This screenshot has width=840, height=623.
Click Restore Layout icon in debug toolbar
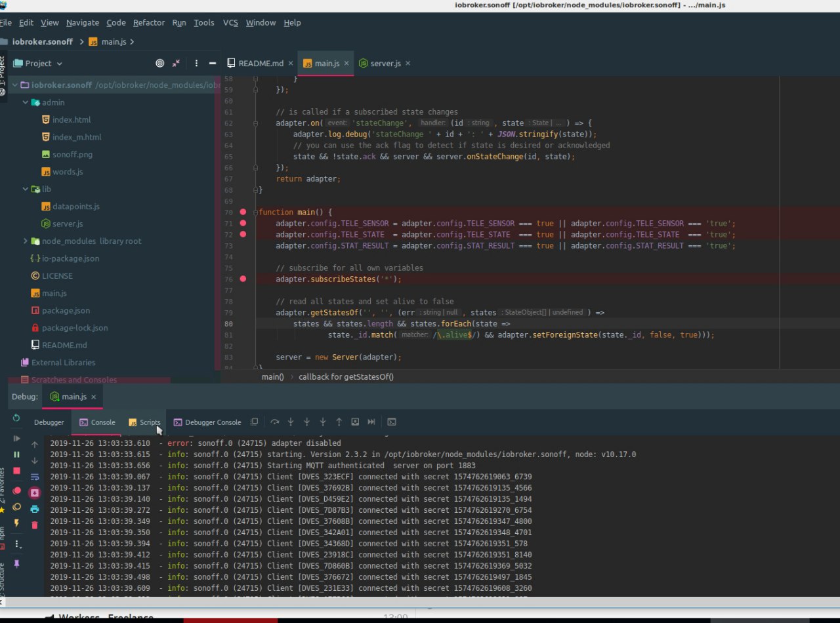[x=255, y=422]
